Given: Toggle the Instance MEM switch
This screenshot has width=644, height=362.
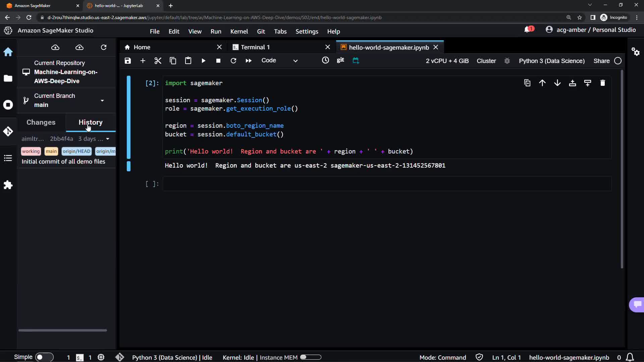Looking at the screenshot, I should pyautogui.click(x=311, y=357).
